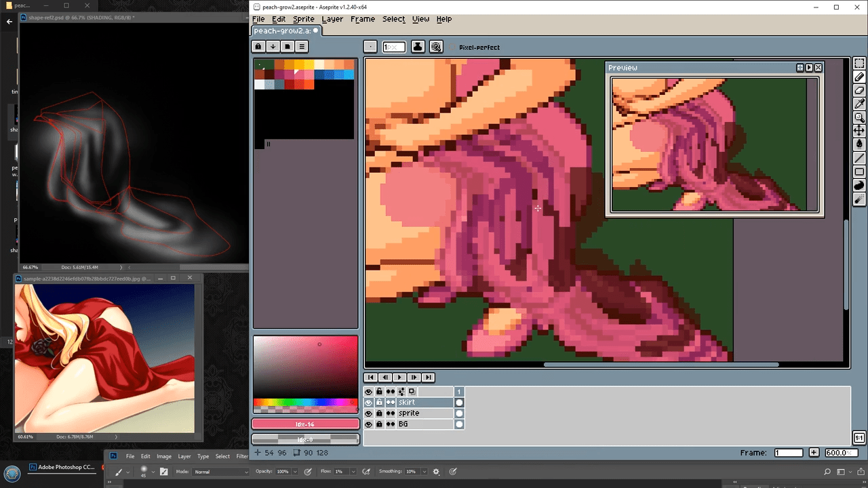Enable the Pixel-perfect checkbox
Image resolution: width=868 pixels, height=488 pixels.
tap(453, 47)
